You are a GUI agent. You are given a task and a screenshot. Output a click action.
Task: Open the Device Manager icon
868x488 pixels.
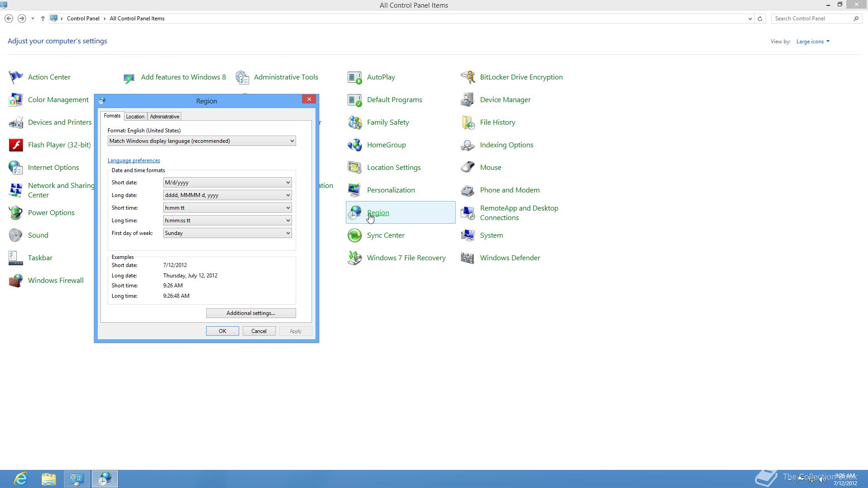pyautogui.click(x=468, y=100)
